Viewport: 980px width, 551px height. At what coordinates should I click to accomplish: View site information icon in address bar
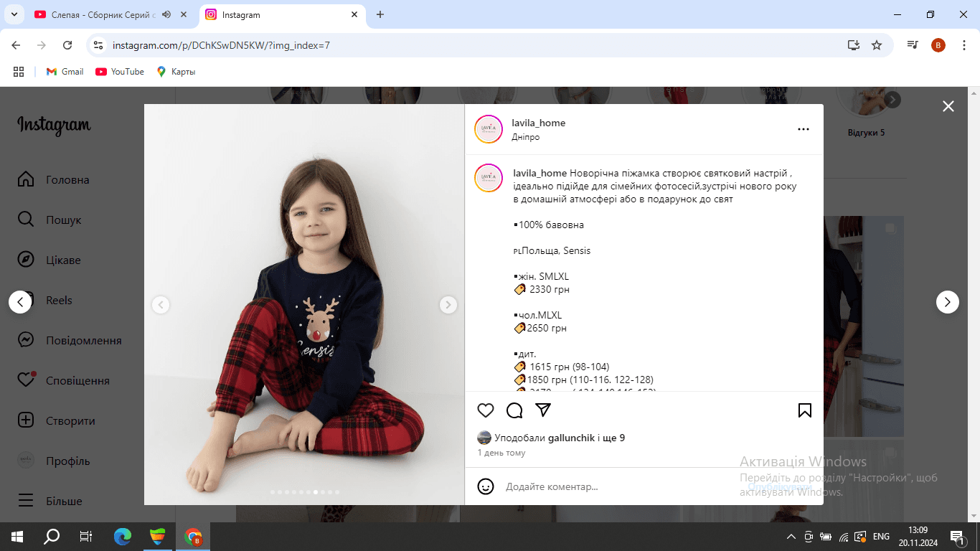(99, 45)
